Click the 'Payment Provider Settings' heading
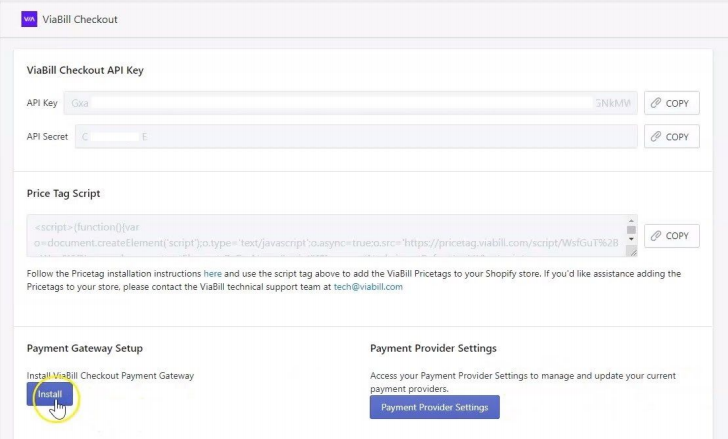Viewport: 728px width, 439px height. point(433,349)
